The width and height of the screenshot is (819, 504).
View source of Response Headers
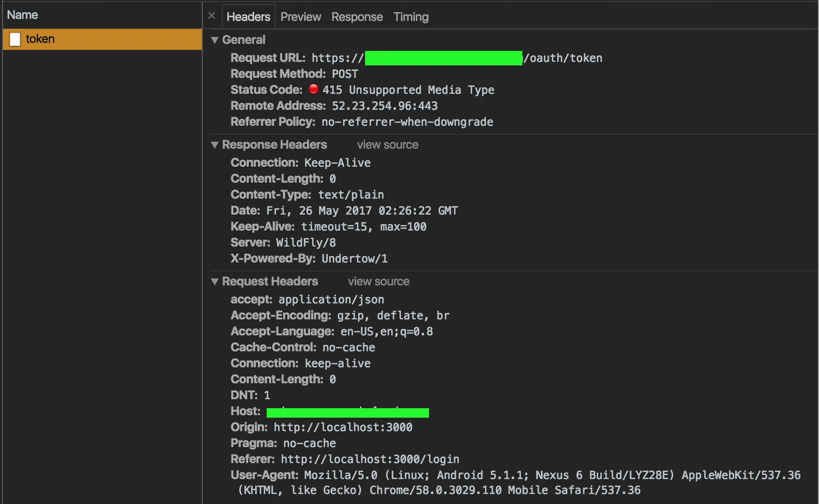tap(388, 145)
